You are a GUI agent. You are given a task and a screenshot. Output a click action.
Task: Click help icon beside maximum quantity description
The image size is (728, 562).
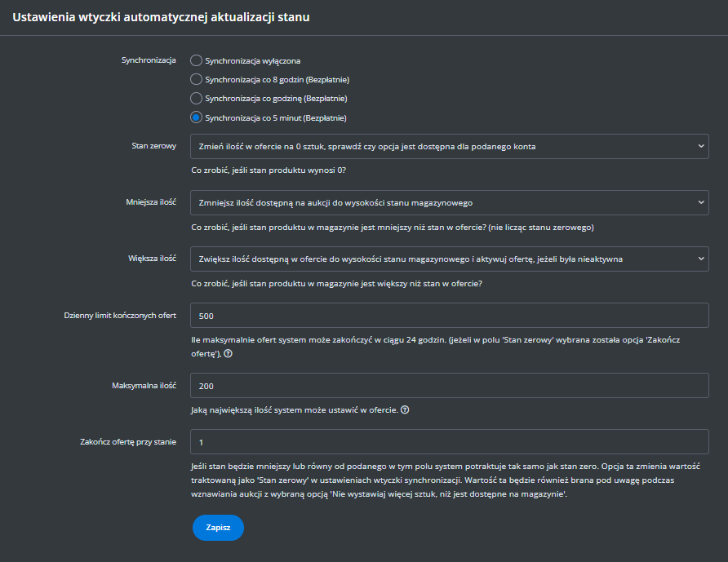[x=405, y=410]
